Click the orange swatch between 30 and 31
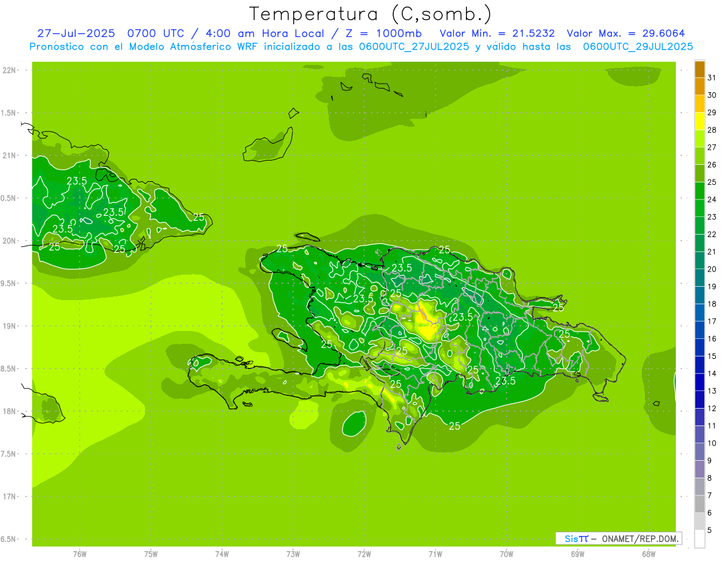This screenshot has width=728, height=562. 699,86
